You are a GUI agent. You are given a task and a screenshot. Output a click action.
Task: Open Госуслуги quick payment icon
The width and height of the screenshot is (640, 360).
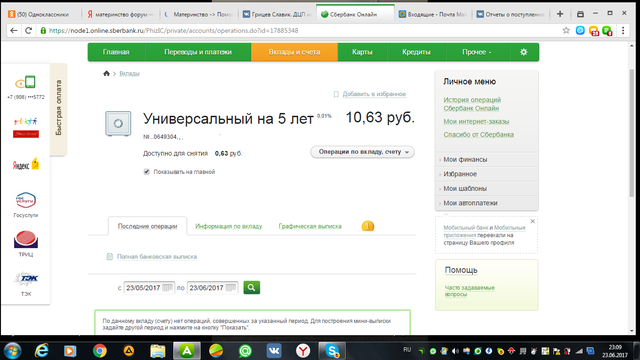pyautogui.click(x=26, y=200)
